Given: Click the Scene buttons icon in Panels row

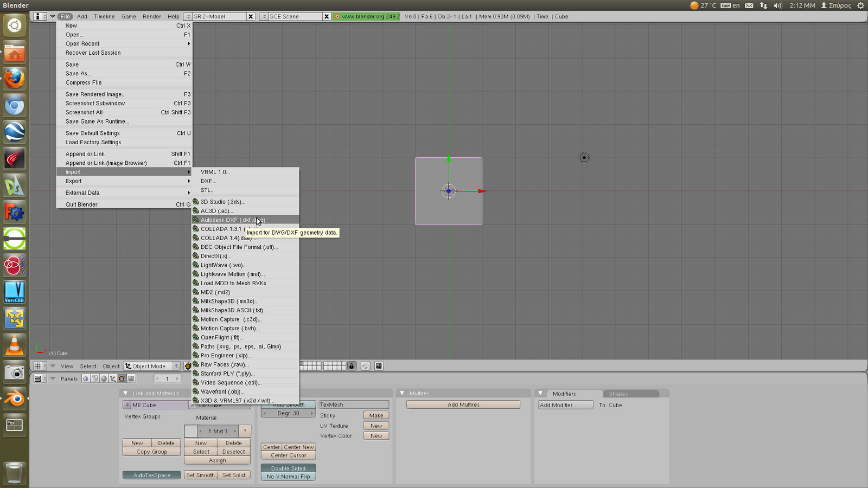Looking at the screenshot, I should 131,378.
